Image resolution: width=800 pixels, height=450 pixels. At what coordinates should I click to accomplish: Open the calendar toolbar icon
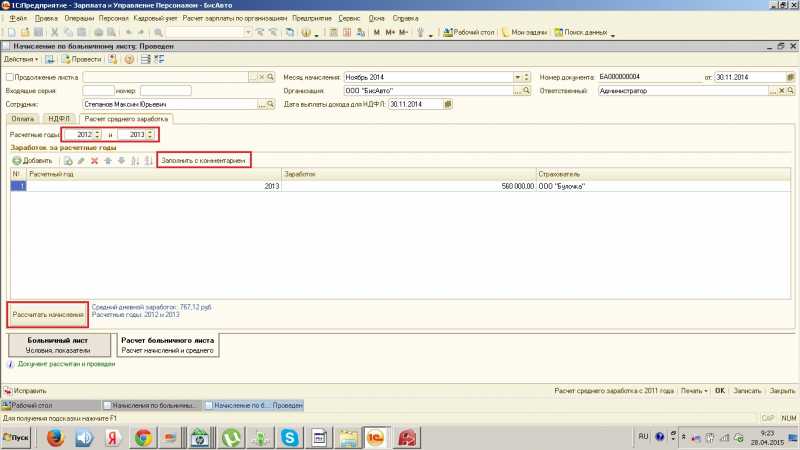point(347,32)
